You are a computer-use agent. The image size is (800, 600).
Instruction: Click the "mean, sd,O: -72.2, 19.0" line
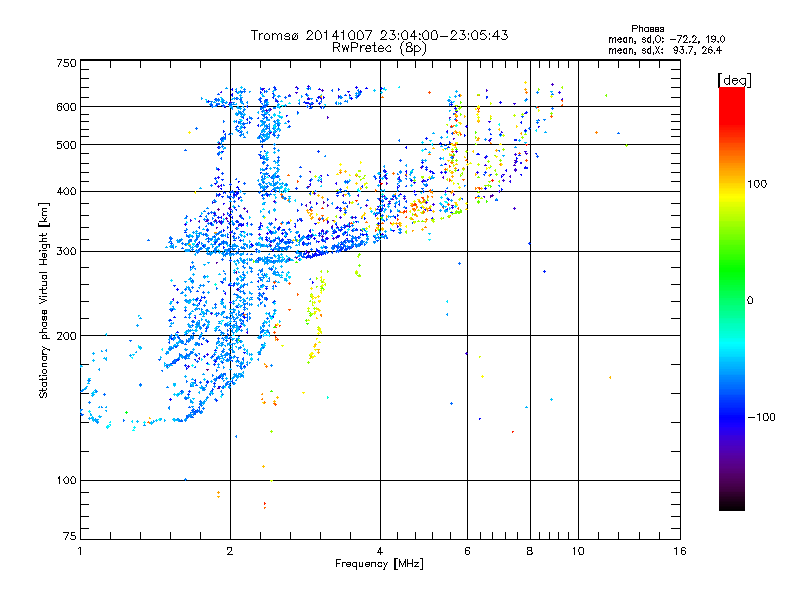(666, 39)
